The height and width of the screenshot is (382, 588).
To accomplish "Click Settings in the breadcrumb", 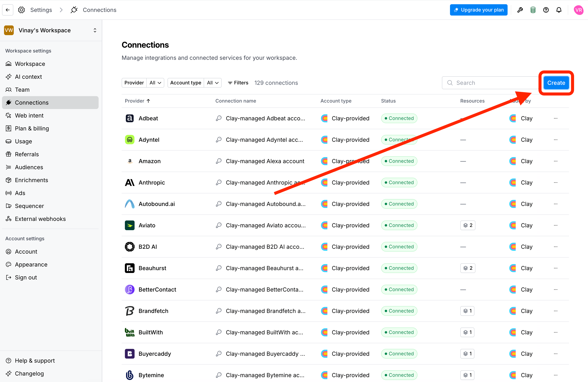I will (x=41, y=10).
